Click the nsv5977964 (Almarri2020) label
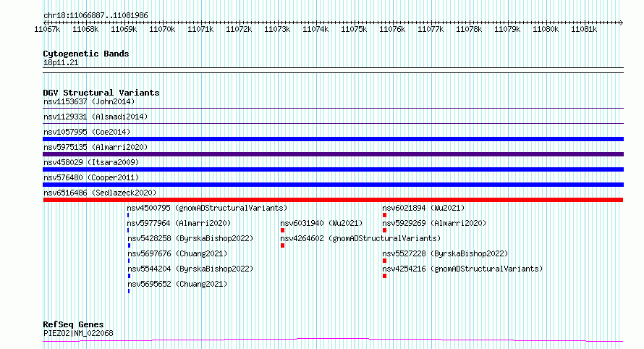 tap(179, 223)
